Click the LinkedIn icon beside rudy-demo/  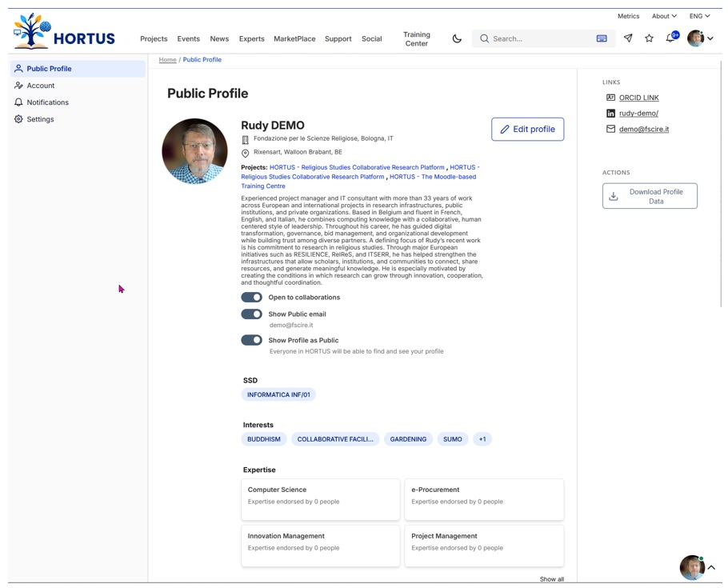[610, 114]
